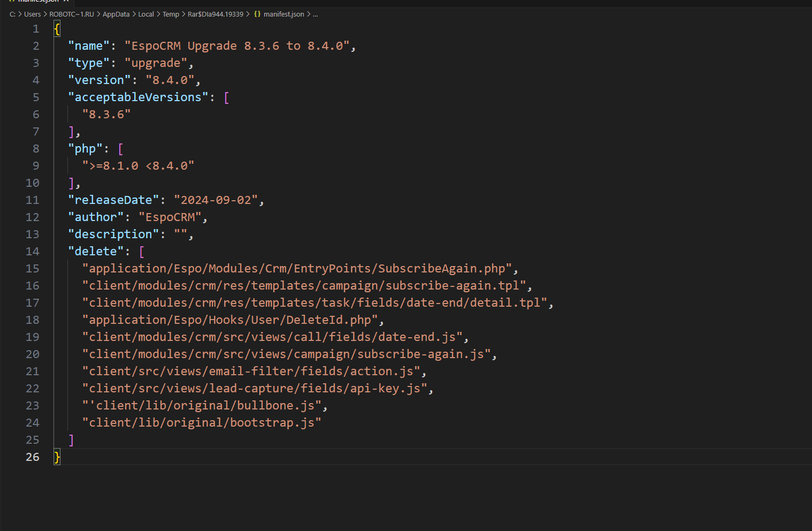Click the AppData breadcrumb segment
Screen dimensions: 812x531
coord(116,14)
